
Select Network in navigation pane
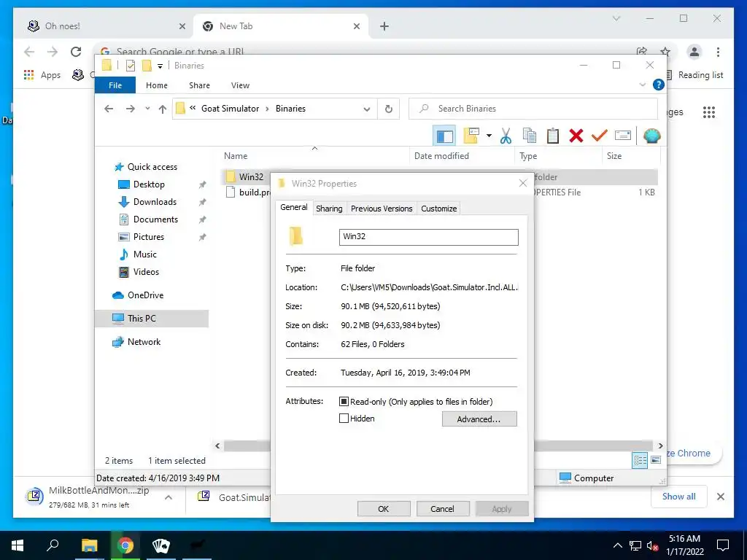click(x=144, y=342)
